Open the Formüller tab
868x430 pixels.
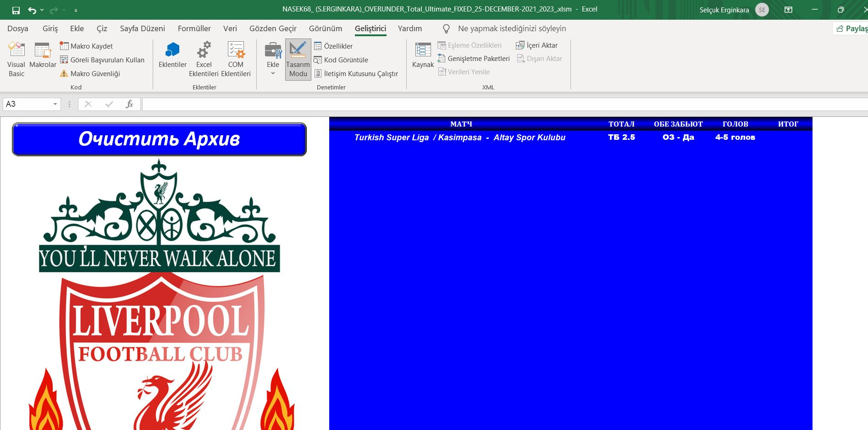click(x=194, y=28)
